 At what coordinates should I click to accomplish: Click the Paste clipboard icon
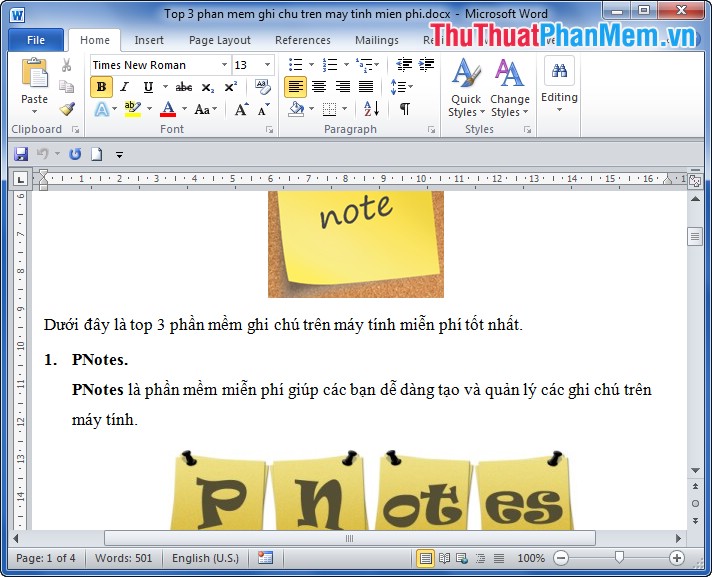pos(35,73)
